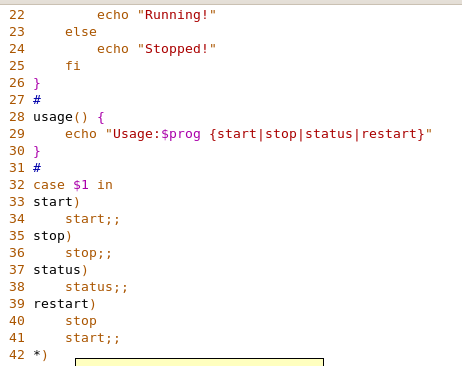Click the stop;; call on line 36
Screen dimensions: 462x366
pos(88,253)
